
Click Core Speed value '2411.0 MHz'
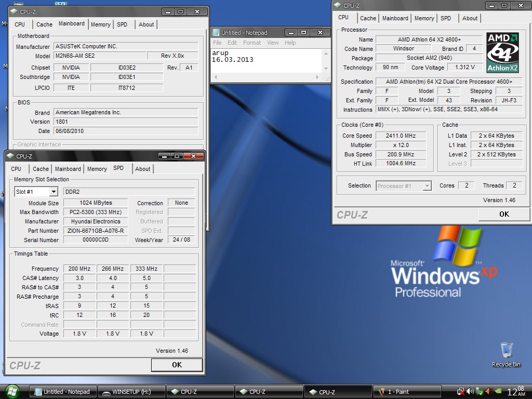coord(401,136)
